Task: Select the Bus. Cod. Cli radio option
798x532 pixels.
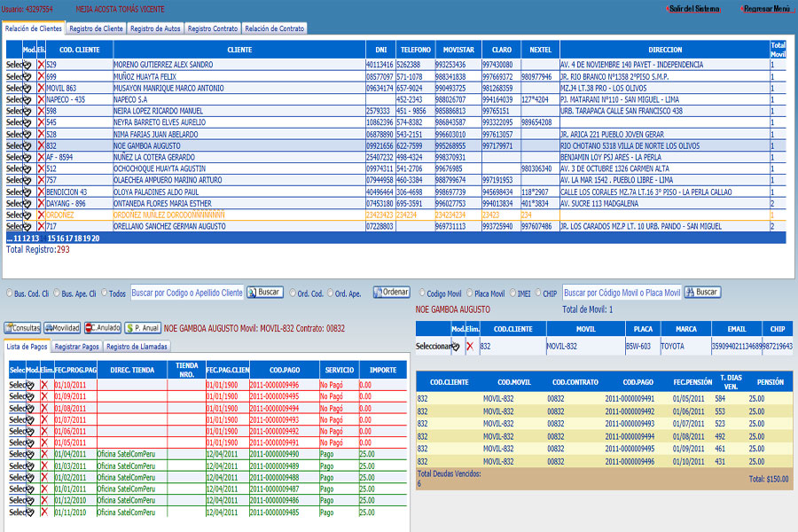Action: tap(10, 293)
